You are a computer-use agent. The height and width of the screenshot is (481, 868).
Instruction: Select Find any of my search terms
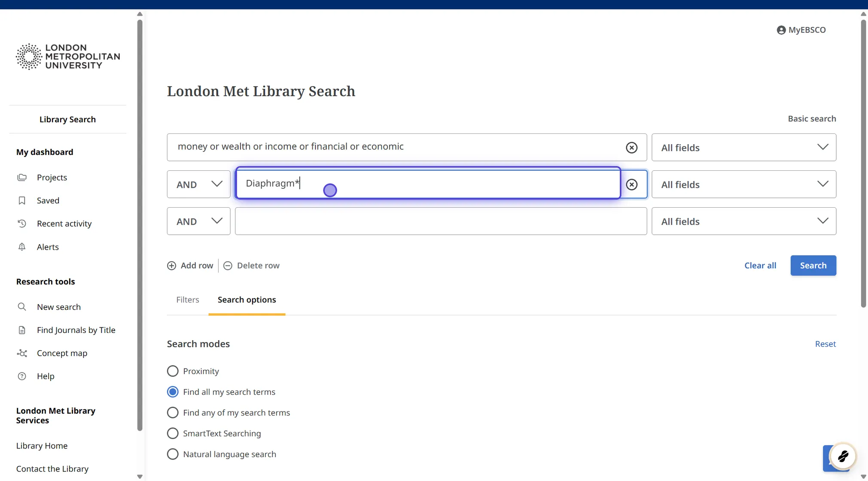(x=173, y=413)
